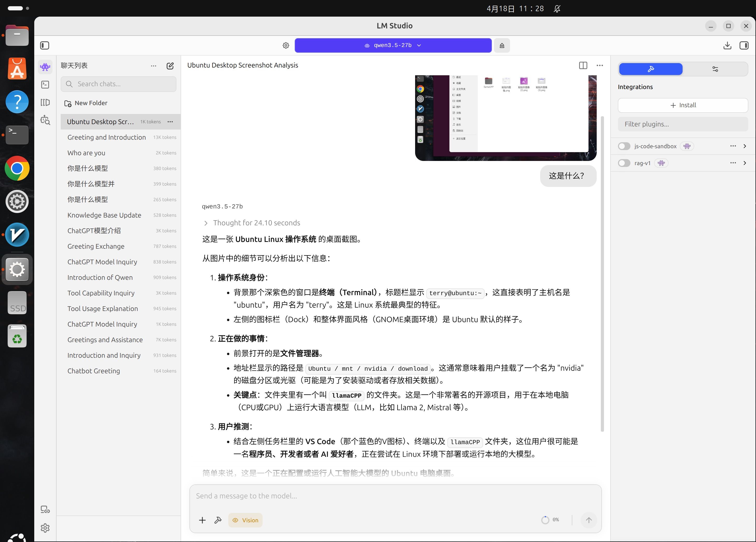
Task: Toggle the left sidebar panel icon
Action: click(45, 45)
